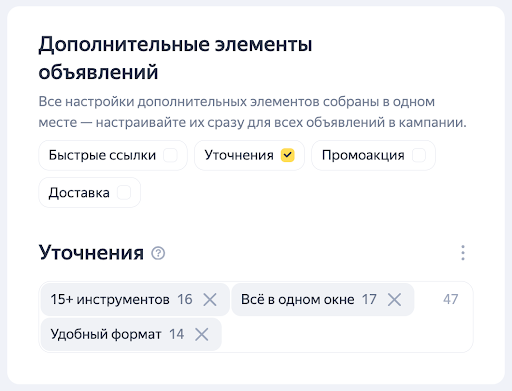Select the Быстрые ссылки chip label
This screenshot has width=512, height=391.
point(102,155)
